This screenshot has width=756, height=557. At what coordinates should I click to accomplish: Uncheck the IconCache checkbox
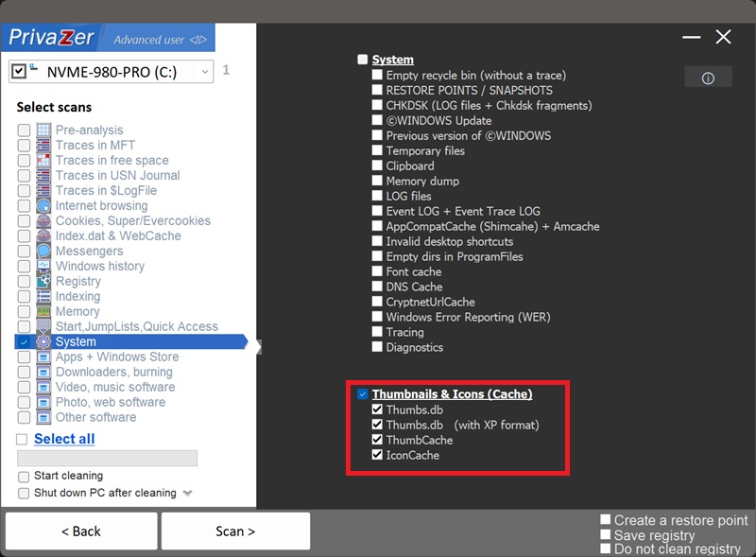[377, 455]
